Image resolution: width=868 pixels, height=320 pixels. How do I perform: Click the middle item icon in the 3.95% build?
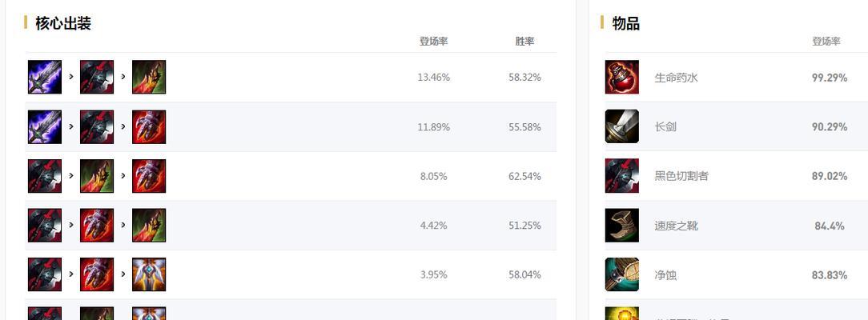pyautogui.click(x=97, y=274)
